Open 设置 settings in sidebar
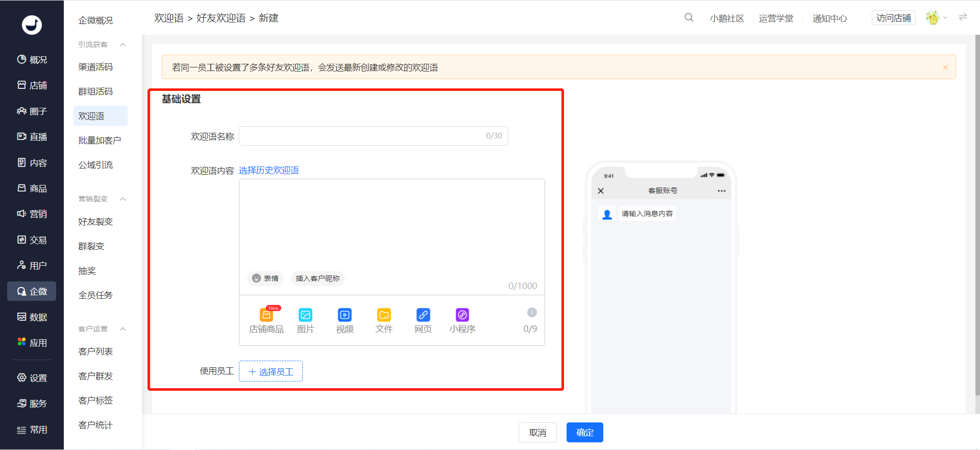 coord(32,378)
